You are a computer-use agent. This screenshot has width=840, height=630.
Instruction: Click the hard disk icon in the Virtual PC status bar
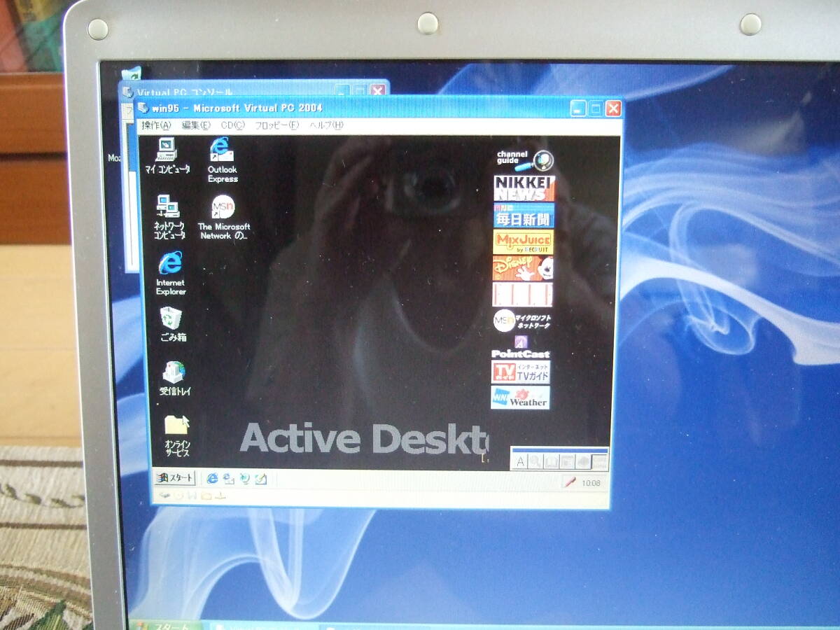click(x=165, y=496)
